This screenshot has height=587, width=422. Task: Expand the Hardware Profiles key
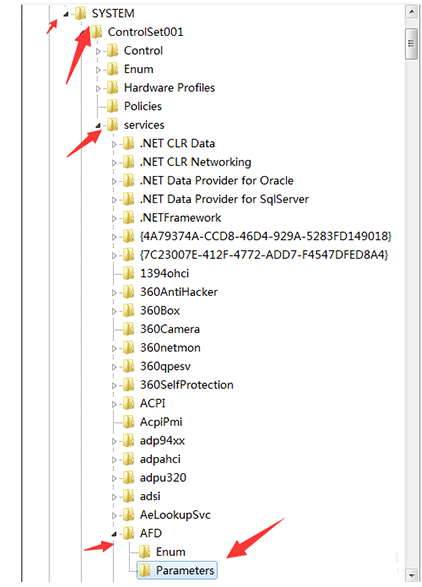(x=98, y=88)
